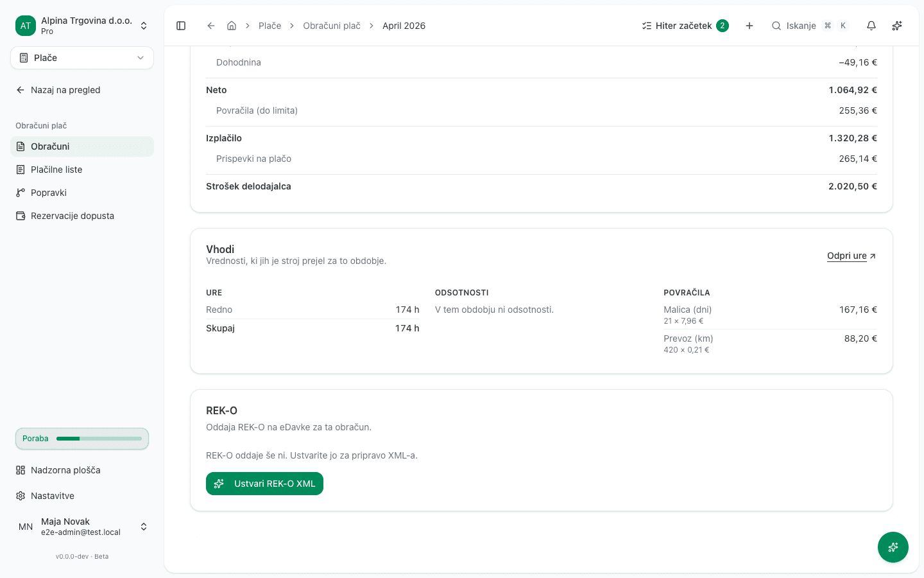Image resolution: width=924 pixels, height=578 pixels.
Task: Click Strošek delodajalca amount 2.020,50 €
Action: [852, 186]
